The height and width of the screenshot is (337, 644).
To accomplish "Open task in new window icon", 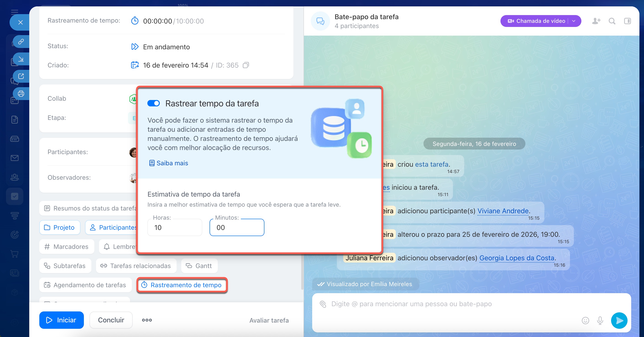I will pyautogui.click(x=21, y=76).
